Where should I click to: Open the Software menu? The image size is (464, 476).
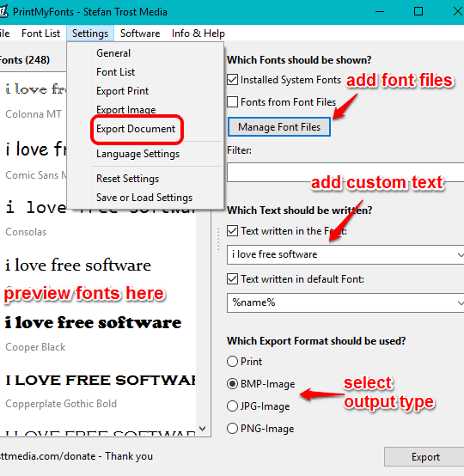140,34
